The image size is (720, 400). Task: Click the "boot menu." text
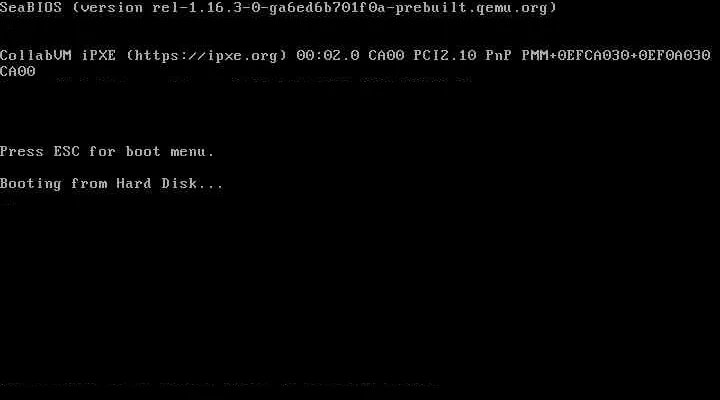(x=170, y=152)
